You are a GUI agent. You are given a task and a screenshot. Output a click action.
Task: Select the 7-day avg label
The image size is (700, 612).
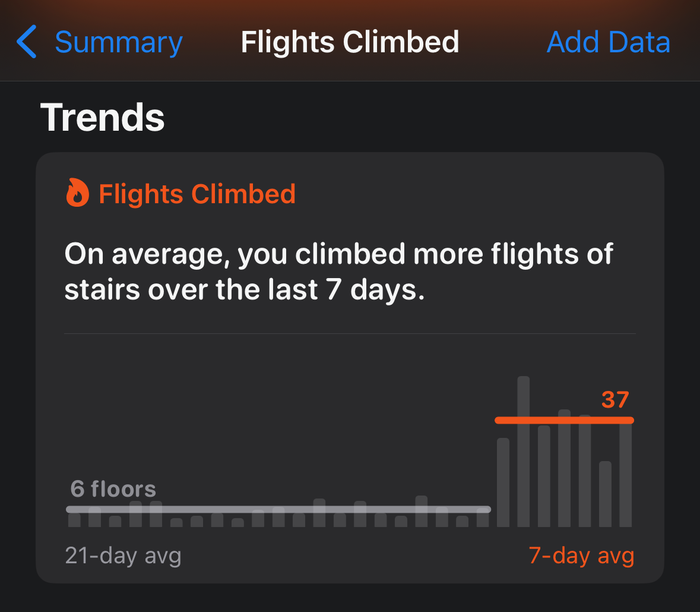[581, 556]
